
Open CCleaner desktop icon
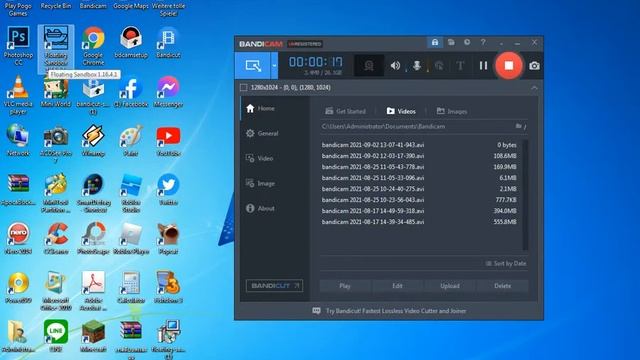56,238
